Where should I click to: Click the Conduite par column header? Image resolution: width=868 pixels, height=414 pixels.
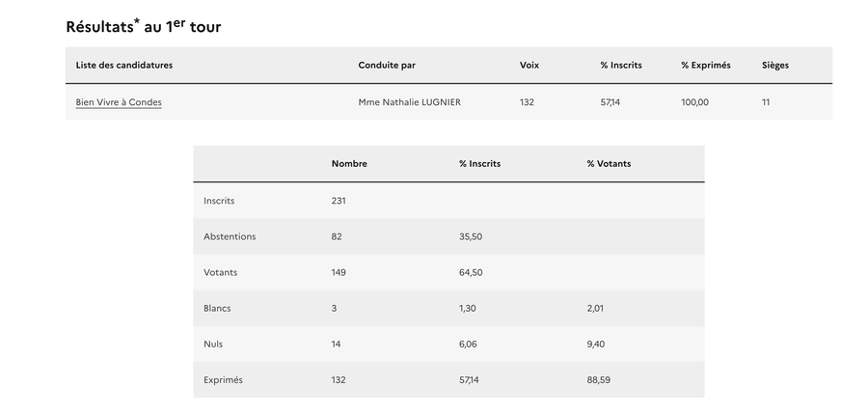point(387,66)
